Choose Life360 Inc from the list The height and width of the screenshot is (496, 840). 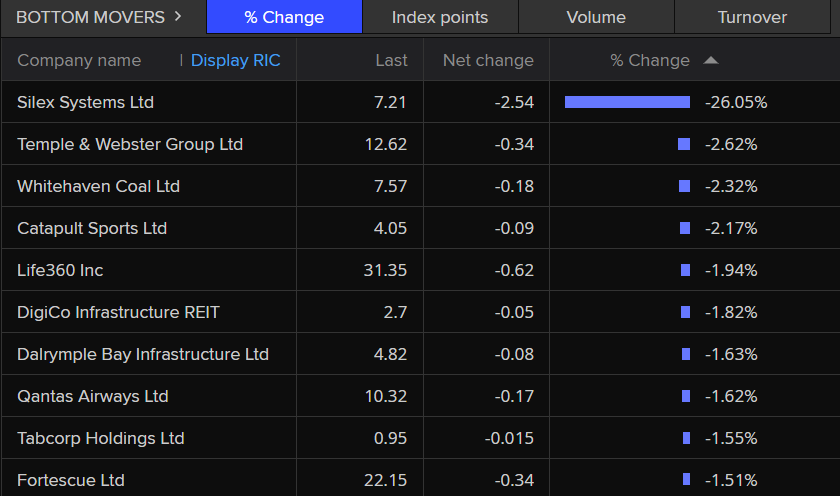click(x=60, y=270)
